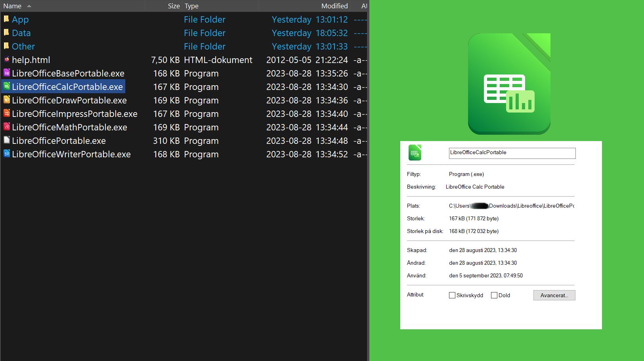The image size is (644, 361).
Task: Click the Name column sort arrow
Action: pos(29,6)
